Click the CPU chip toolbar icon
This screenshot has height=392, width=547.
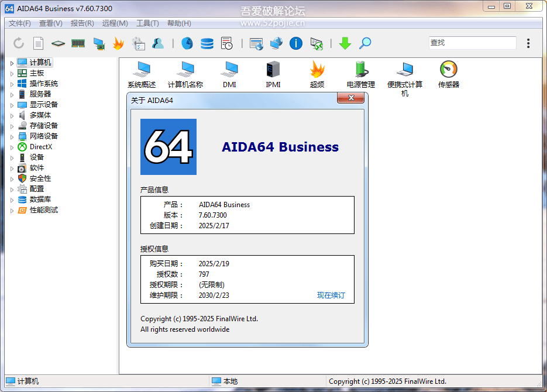coord(58,44)
